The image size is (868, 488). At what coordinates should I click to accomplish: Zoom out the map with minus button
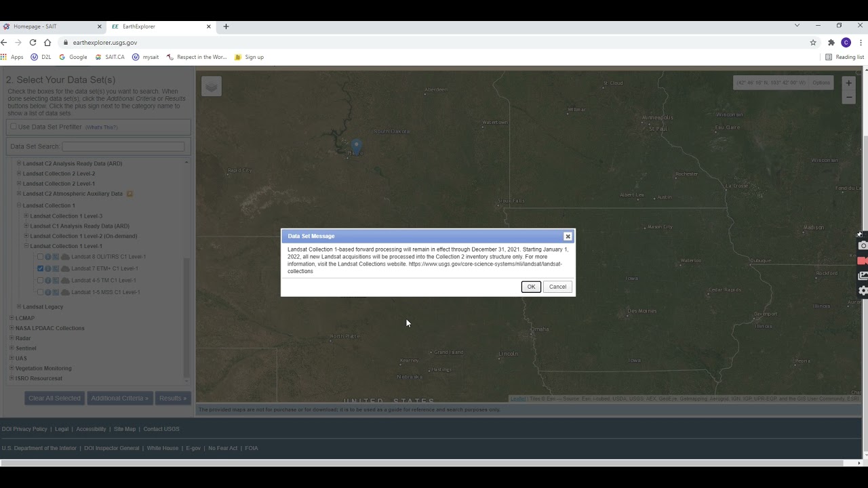[x=848, y=97]
